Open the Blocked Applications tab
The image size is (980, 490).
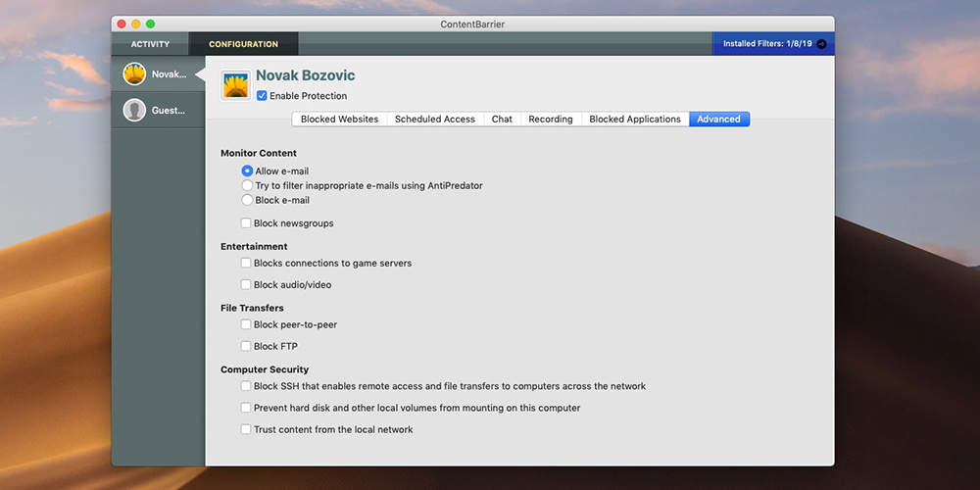point(635,119)
